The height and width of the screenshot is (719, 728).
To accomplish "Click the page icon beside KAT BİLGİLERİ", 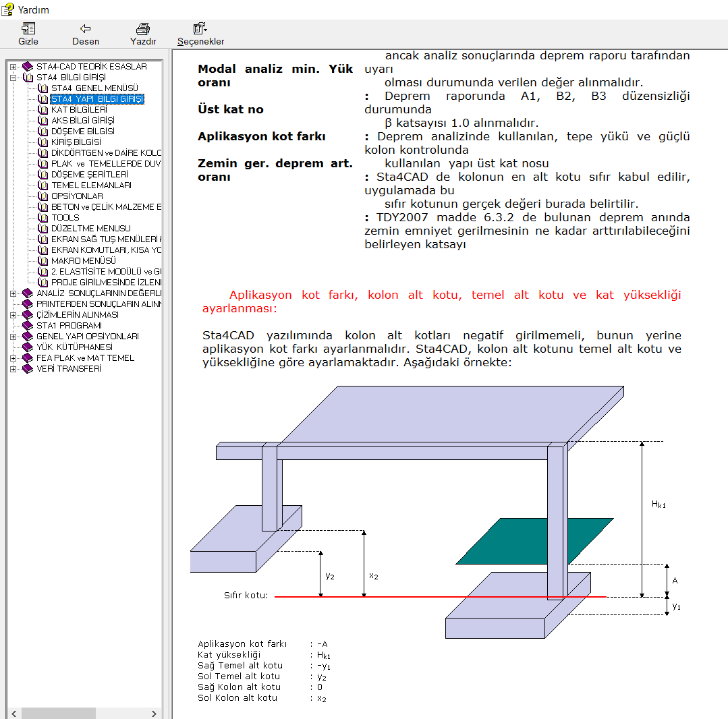I will pos(43,110).
